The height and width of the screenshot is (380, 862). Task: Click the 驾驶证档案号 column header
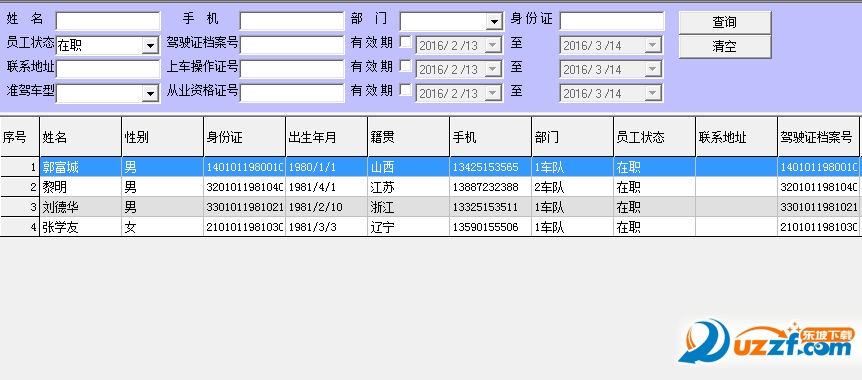click(818, 137)
